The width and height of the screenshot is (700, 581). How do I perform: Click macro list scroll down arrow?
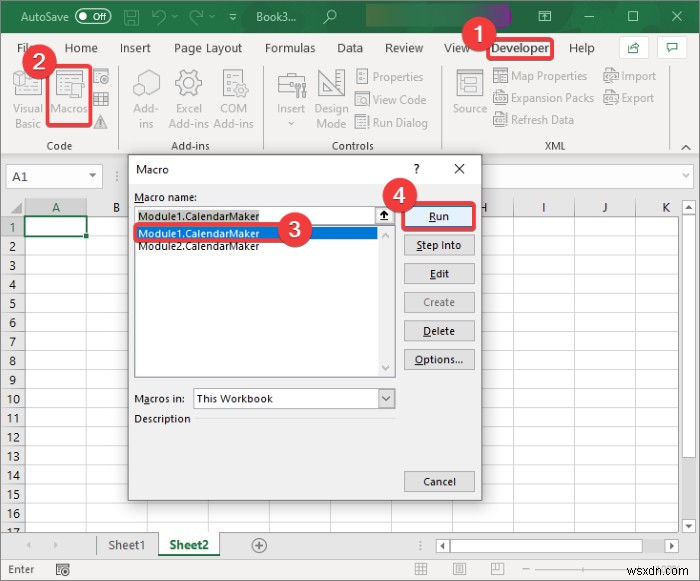386,368
